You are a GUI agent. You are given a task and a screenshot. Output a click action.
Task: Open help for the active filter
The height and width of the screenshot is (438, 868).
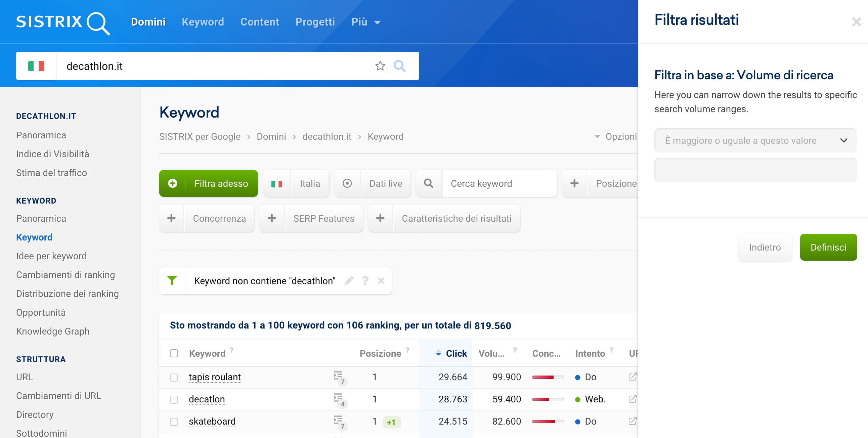tap(365, 281)
